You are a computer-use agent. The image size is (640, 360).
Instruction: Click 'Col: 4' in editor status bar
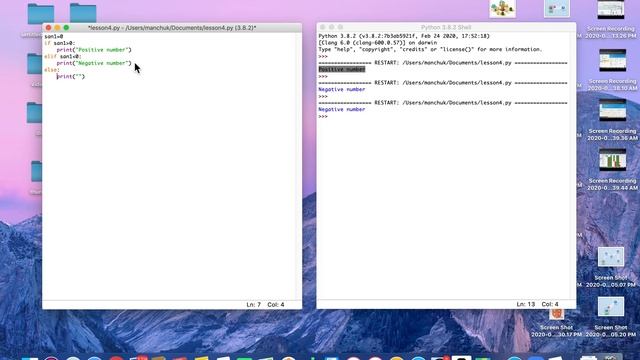pos(276,304)
